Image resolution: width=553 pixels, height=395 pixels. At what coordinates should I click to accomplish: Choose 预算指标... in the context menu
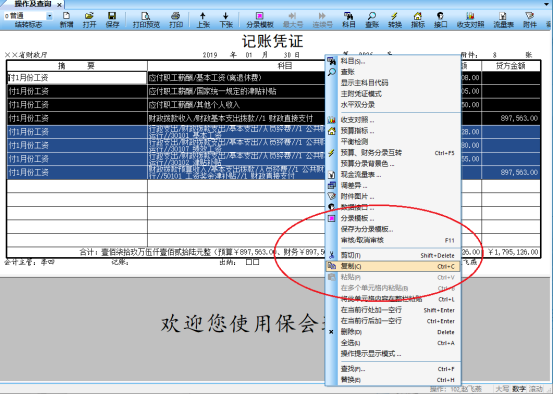point(394,131)
